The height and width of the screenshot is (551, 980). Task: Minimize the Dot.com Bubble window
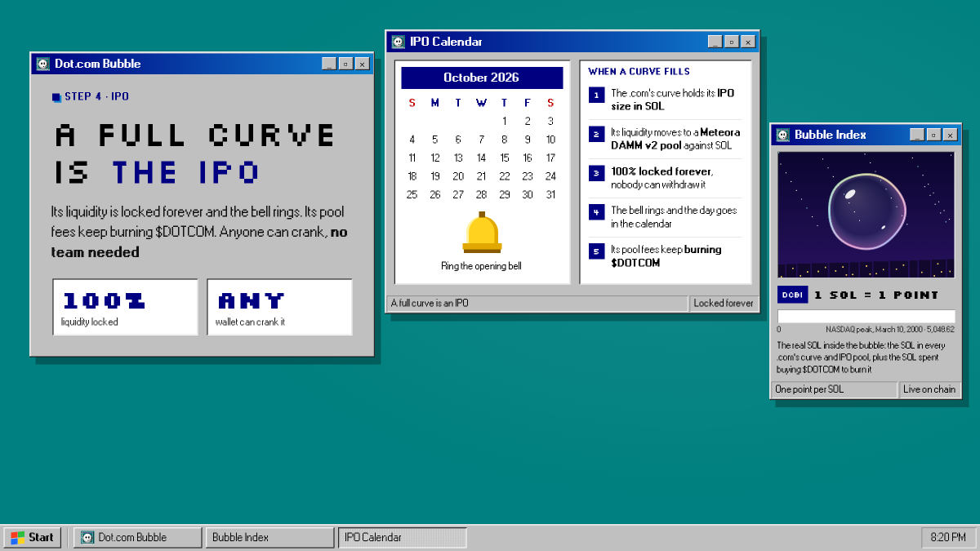[x=329, y=64]
